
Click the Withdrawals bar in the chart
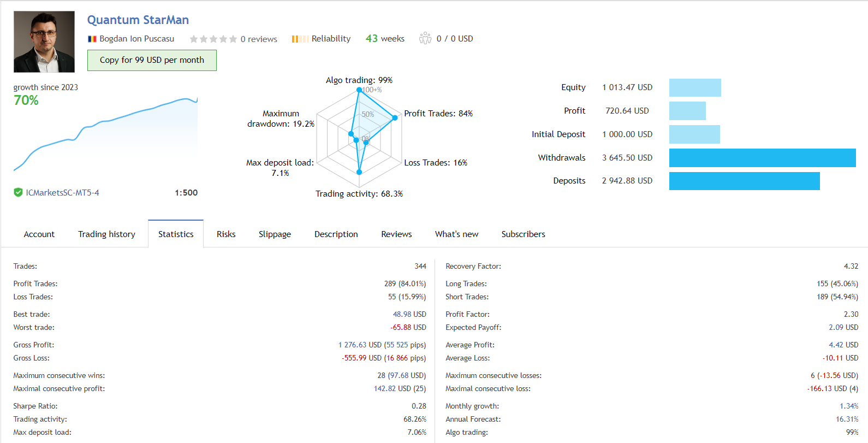tap(762, 158)
